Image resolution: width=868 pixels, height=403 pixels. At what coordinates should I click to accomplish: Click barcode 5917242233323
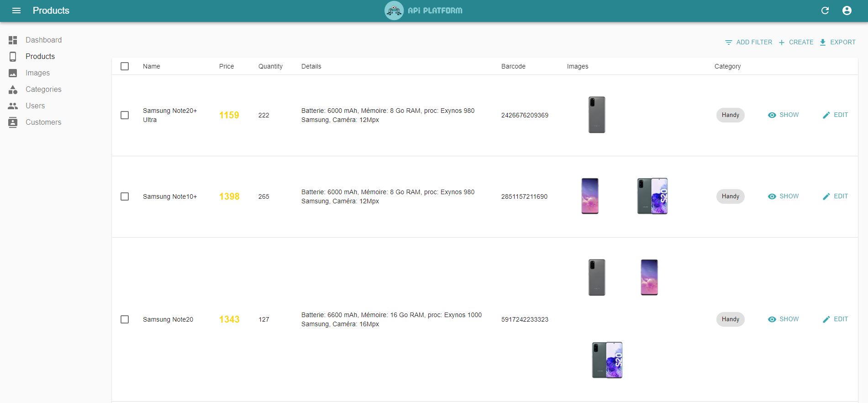click(525, 319)
